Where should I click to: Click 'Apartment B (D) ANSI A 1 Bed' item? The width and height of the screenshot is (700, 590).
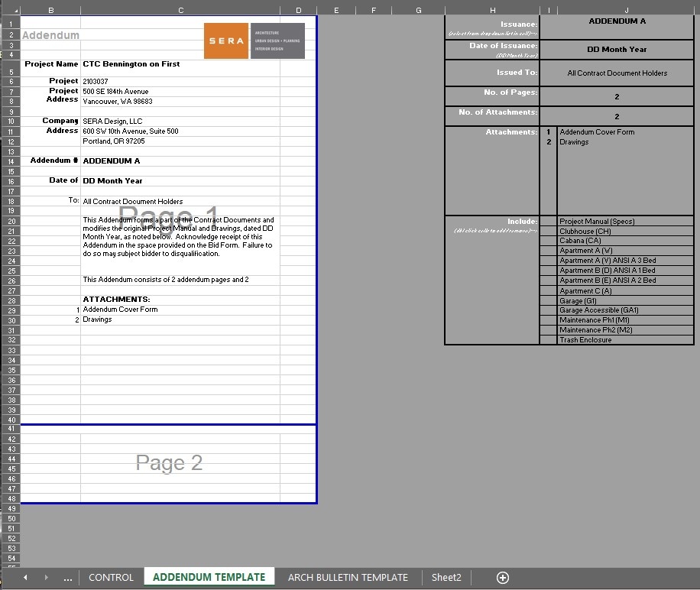(625, 271)
